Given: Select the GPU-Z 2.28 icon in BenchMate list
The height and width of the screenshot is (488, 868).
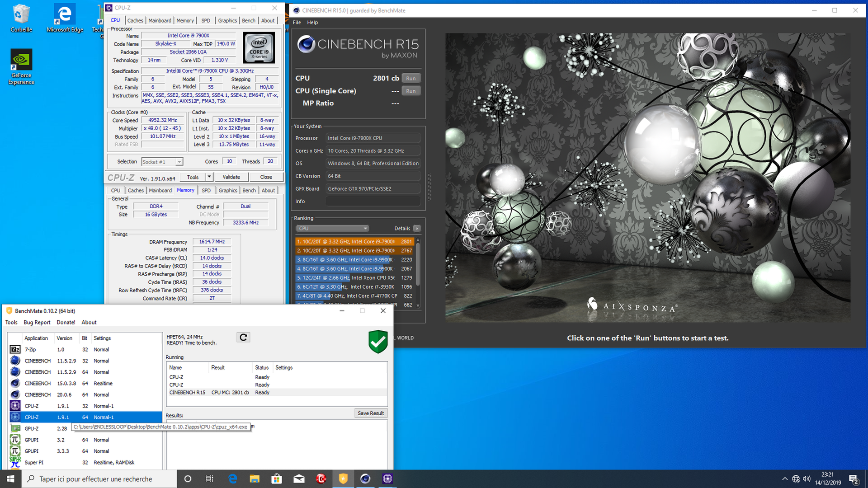Looking at the screenshot, I should pos(15,428).
